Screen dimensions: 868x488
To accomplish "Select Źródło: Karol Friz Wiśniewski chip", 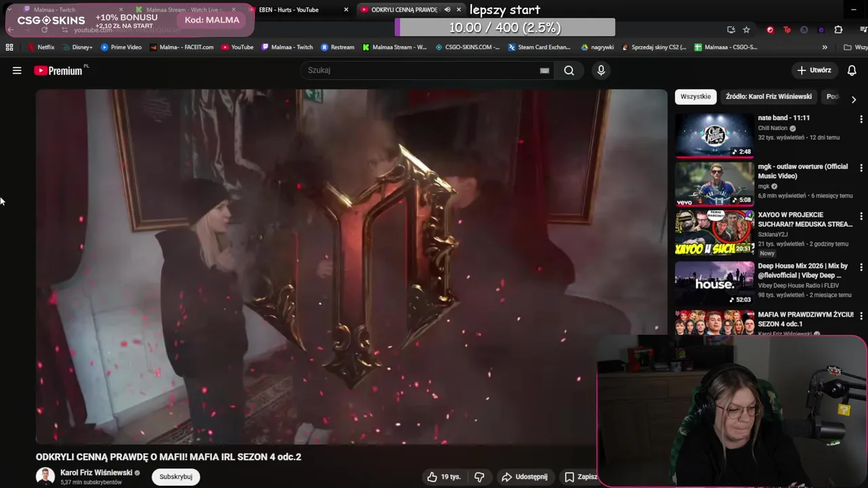I will tap(768, 97).
